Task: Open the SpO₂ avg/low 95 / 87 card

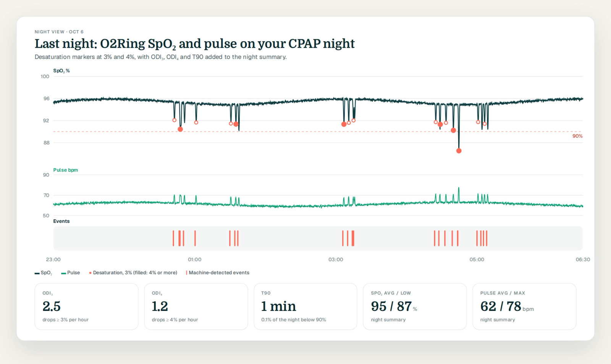Action: tap(415, 306)
